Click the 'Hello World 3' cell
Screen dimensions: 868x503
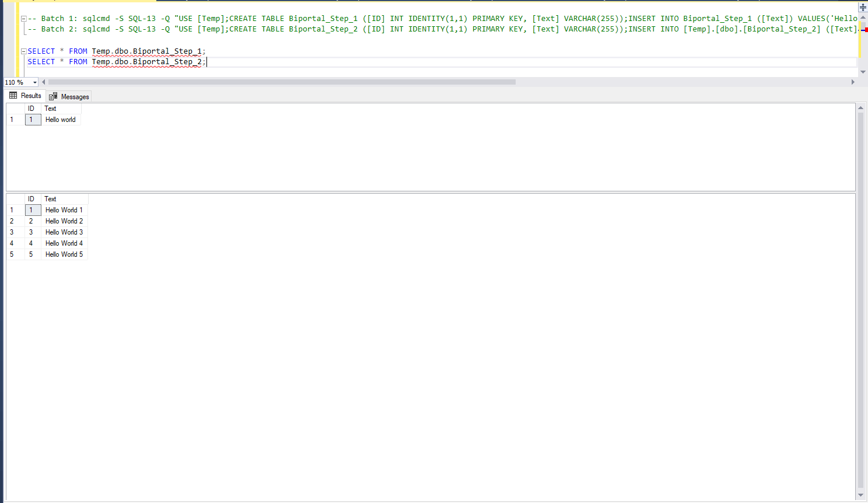point(64,232)
